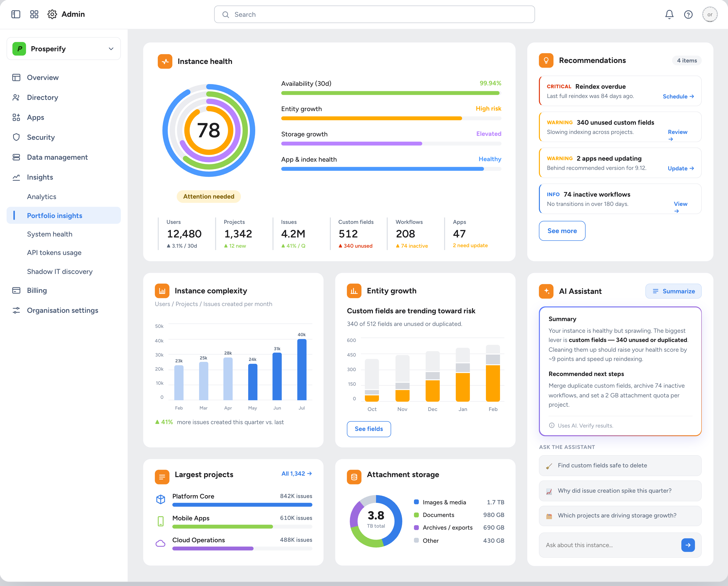
Task: Click the Documents green legend swatch
Action: [x=416, y=515]
